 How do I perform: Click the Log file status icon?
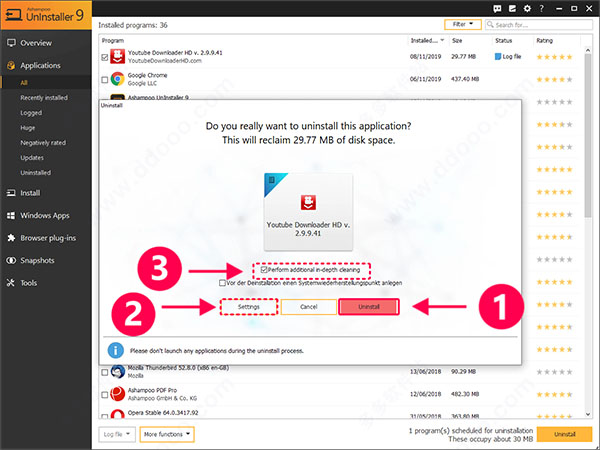click(498, 57)
